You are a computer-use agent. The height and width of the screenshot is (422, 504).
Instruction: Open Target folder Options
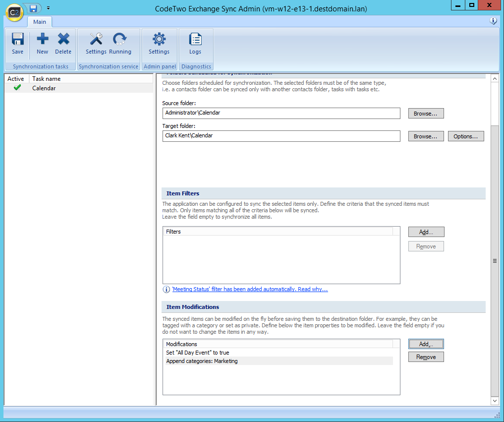click(x=466, y=136)
